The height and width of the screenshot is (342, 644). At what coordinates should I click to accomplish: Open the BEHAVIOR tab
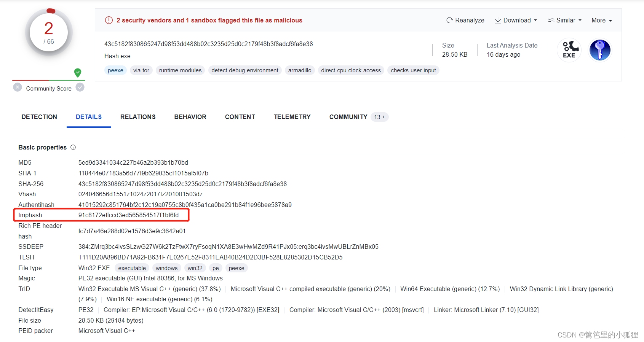pos(190,117)
